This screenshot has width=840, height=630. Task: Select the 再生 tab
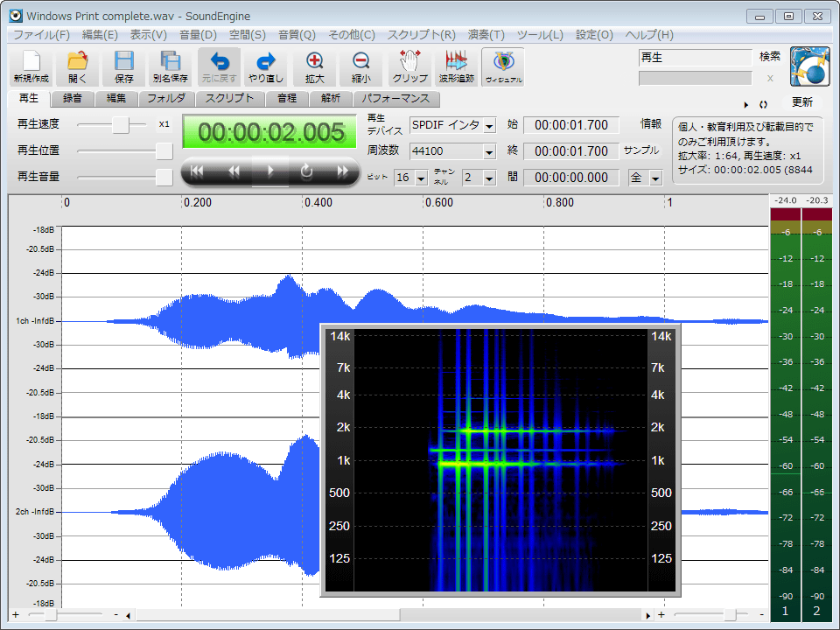click(x=28, y=98)
